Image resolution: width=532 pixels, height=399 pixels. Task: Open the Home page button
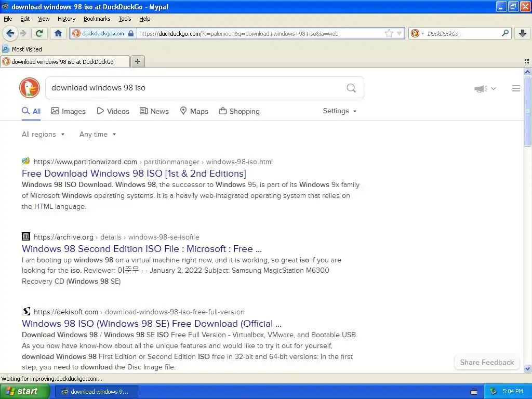[58, 33]
